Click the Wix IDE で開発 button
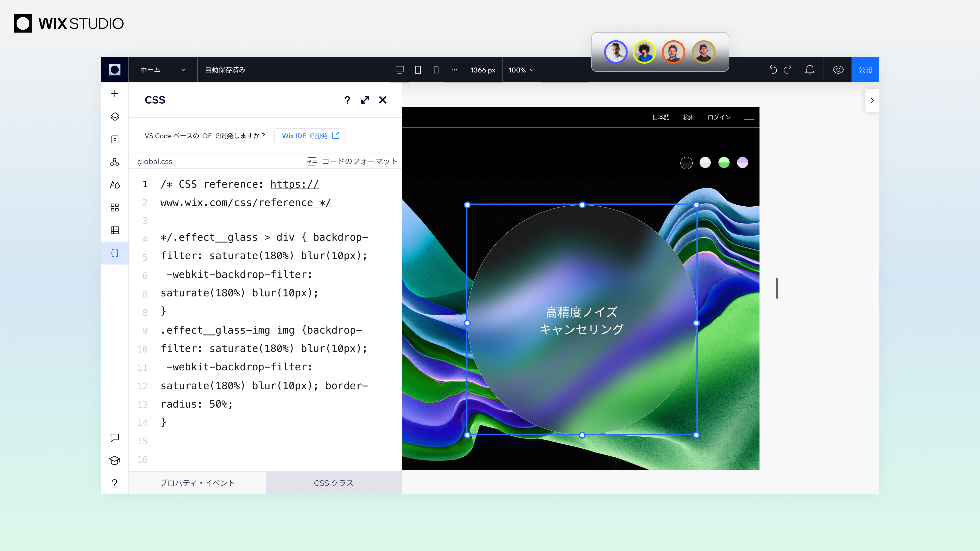 310,135
